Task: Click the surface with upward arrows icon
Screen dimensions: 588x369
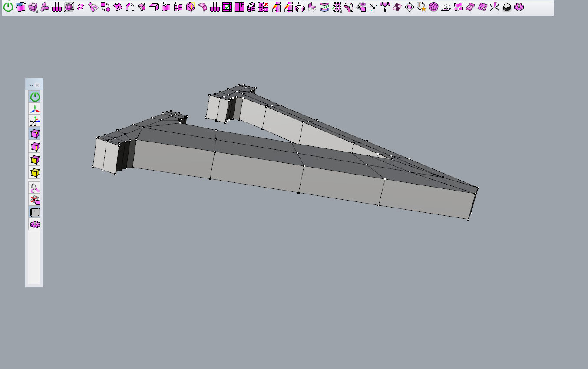Action: pyautogui.click(x=446, y=7)
